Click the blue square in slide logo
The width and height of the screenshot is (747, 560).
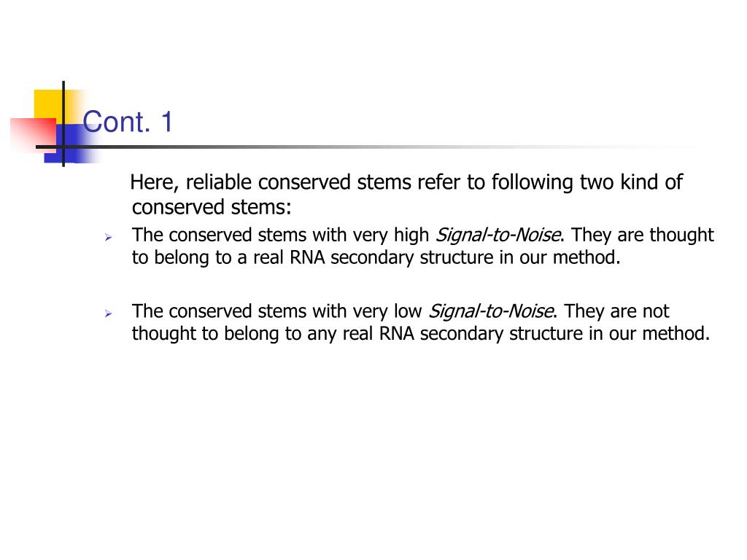pyautogui.click(x=74, y=144)
